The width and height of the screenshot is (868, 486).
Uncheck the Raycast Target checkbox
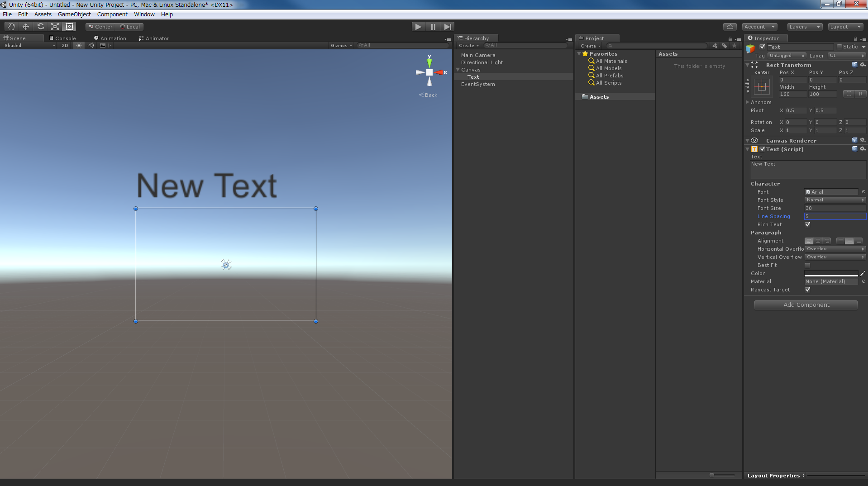coord(808,290)
